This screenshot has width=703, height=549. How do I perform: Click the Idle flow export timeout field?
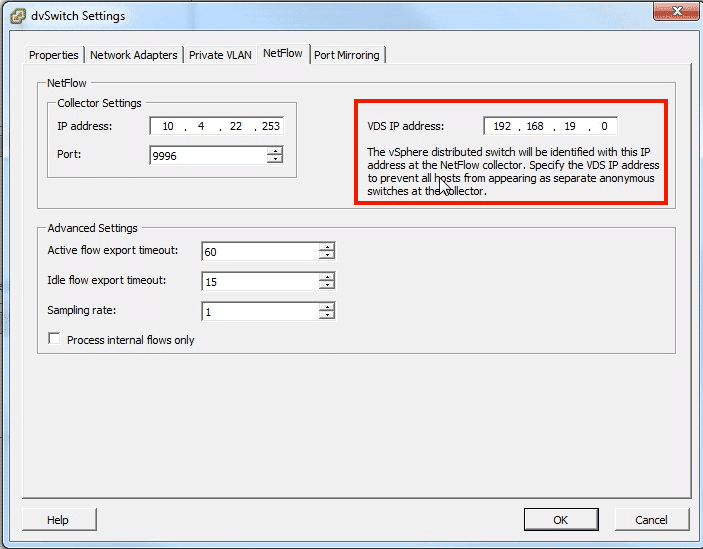[261, 281]
